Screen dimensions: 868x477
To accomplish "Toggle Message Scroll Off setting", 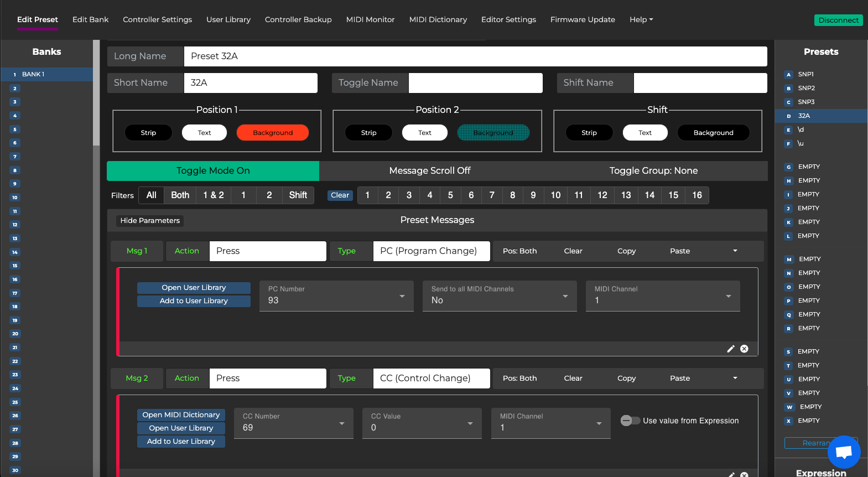I will click(429, 171).
